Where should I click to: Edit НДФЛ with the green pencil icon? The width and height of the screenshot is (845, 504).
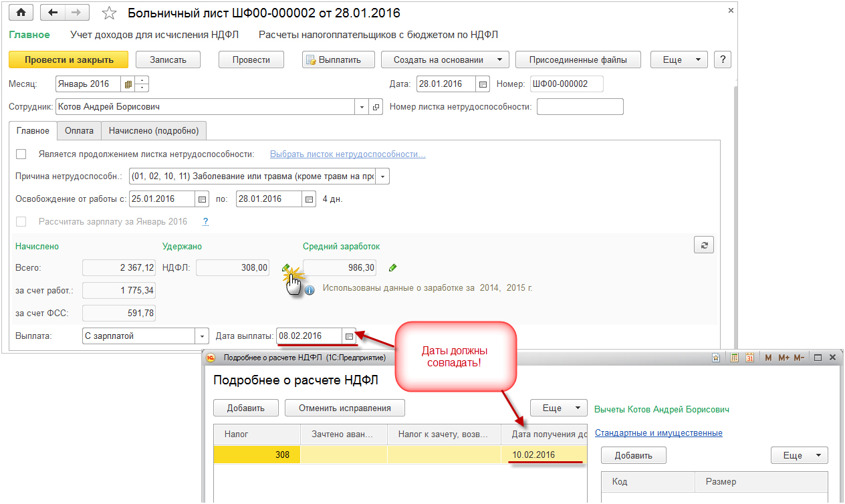click(x=286, y=268)
